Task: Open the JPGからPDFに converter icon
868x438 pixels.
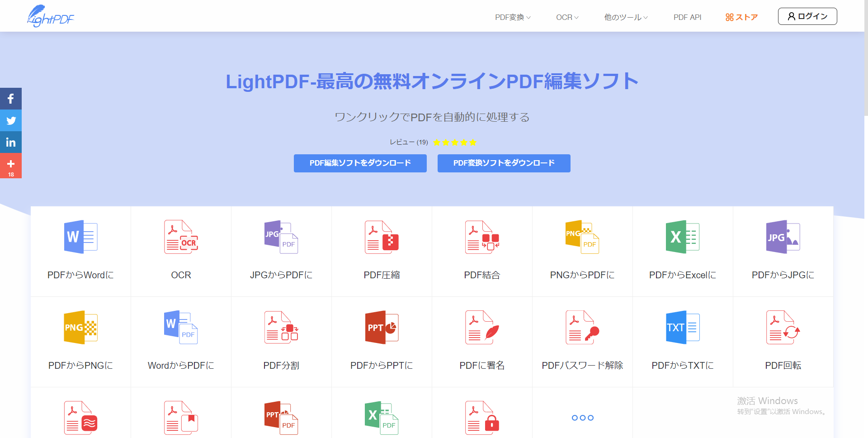Action: pos(281,237)
